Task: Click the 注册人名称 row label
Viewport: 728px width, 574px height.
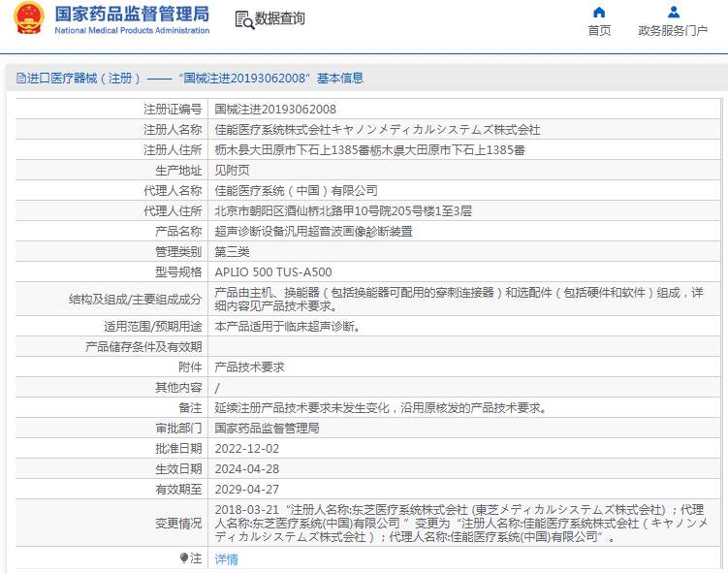Action: tap(173, 130)
